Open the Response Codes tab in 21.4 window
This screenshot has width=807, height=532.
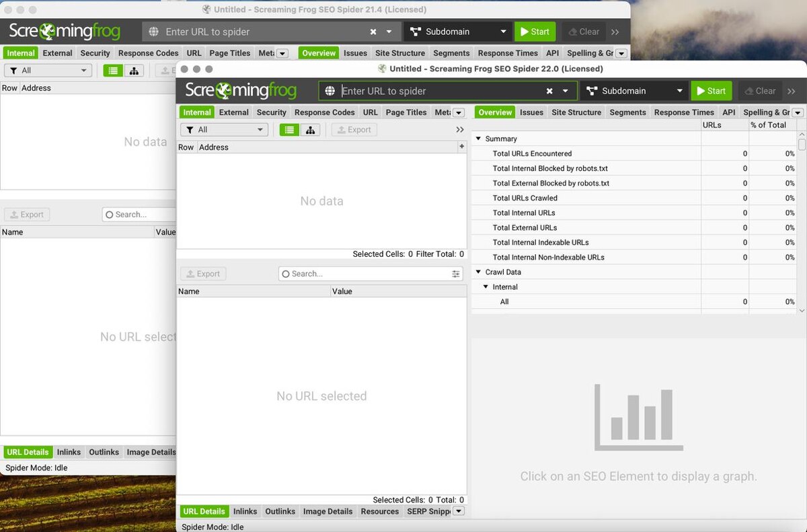149,53
